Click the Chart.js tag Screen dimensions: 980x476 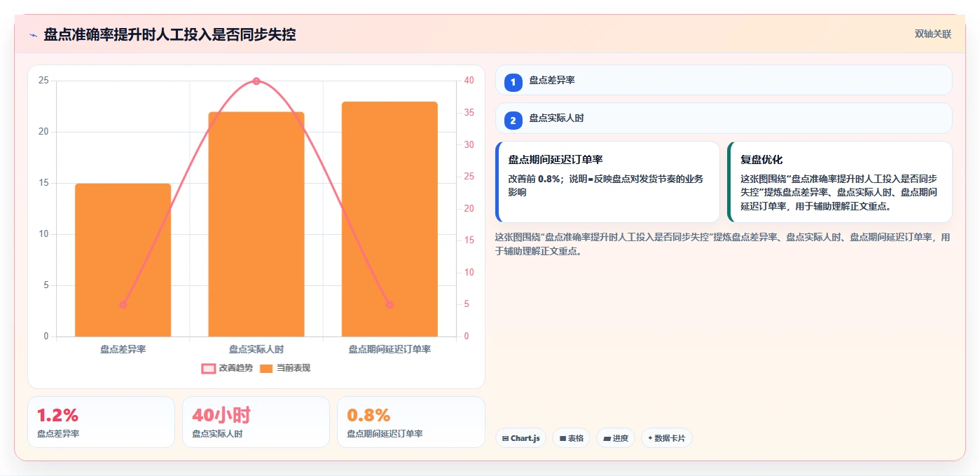pos(520,438)
